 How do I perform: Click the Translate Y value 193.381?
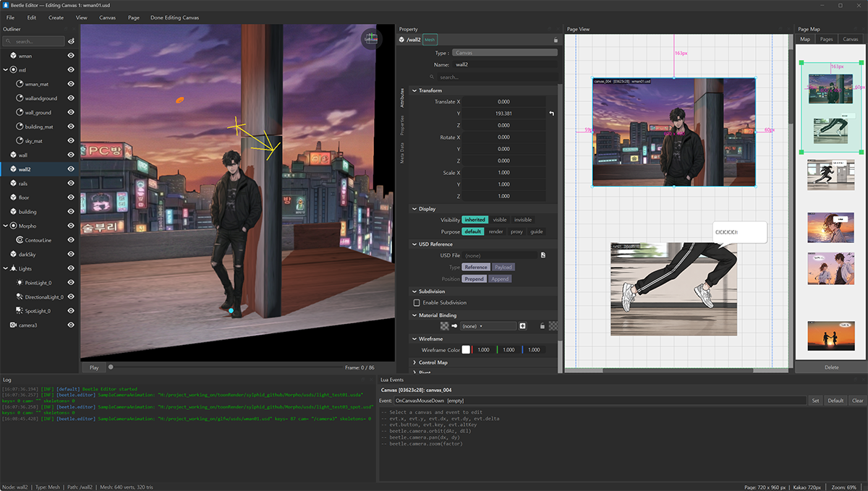point(503,114)
